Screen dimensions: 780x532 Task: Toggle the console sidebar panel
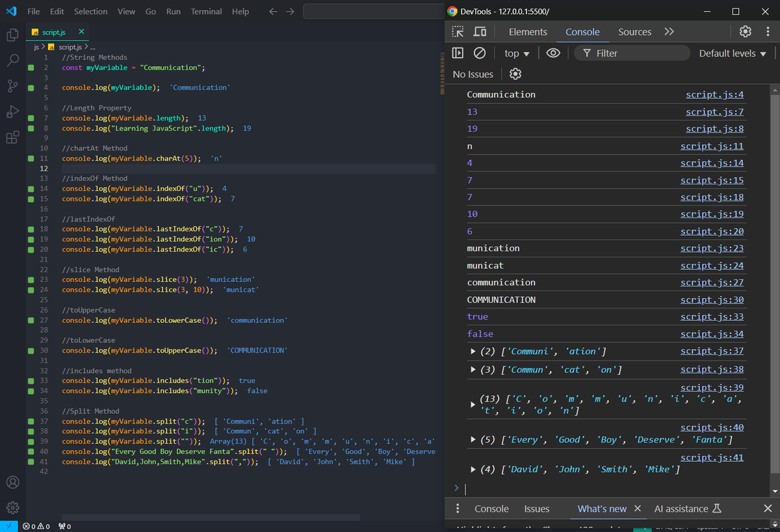point(458,53)
